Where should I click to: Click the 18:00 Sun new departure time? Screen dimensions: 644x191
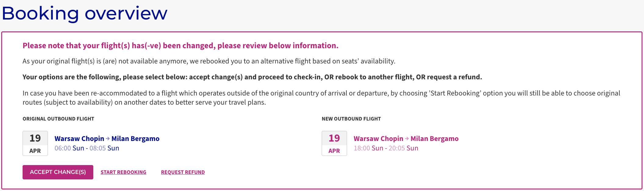(368, 148)
